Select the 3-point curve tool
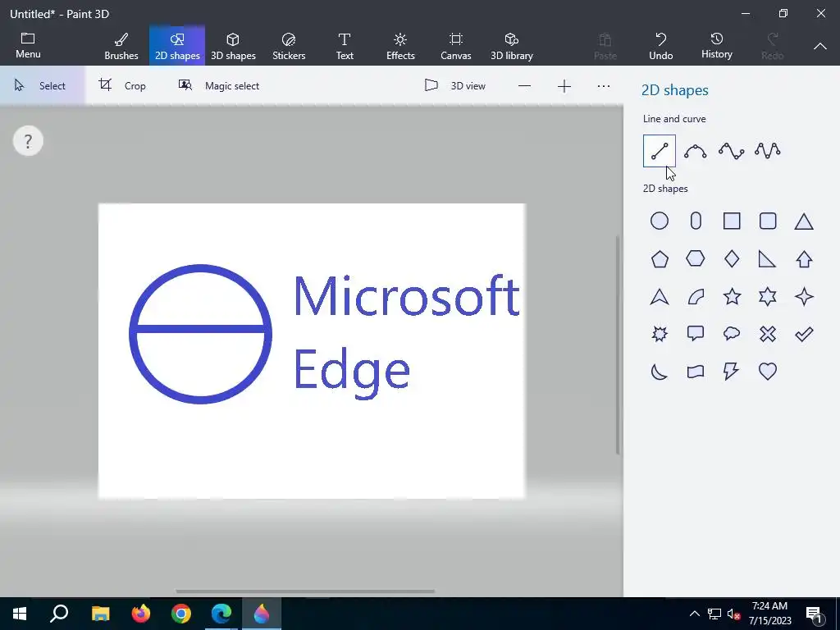840x630 pixels. tap(696, 151)
